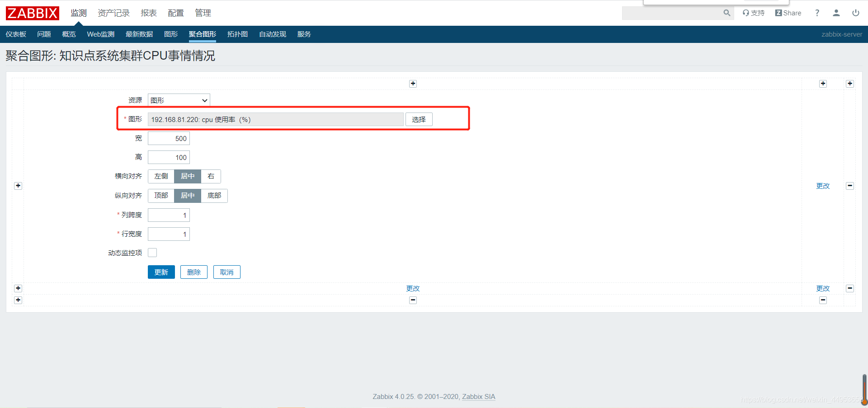The image size is (868, 408).
Task: Click the 更新 update button
Action: click(161, 272)
